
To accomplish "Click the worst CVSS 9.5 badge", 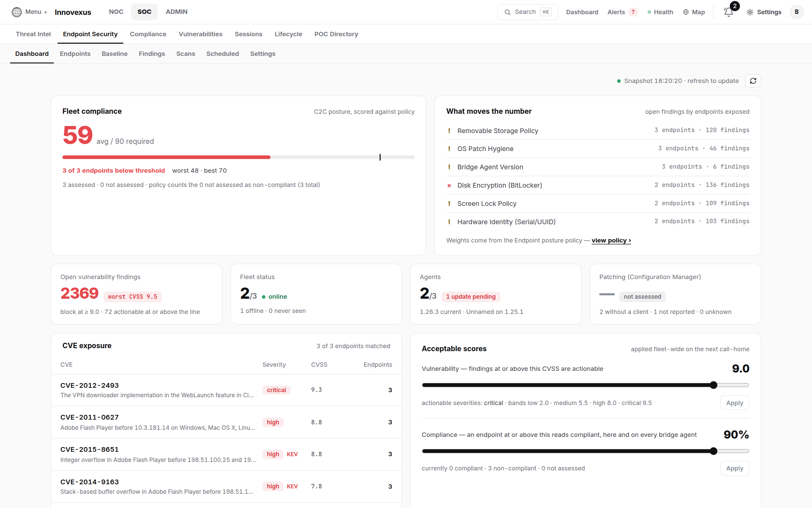I will [133, 297].
